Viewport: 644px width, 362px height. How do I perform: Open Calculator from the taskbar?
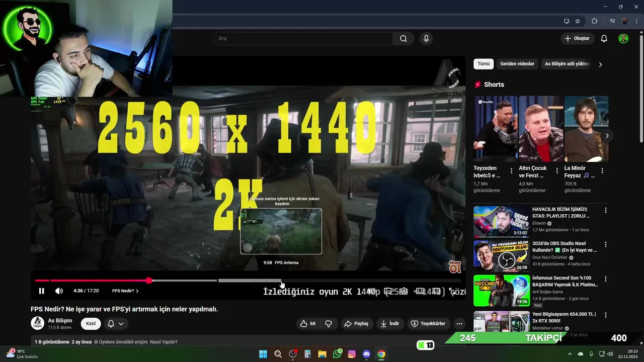tap(307, 354)
